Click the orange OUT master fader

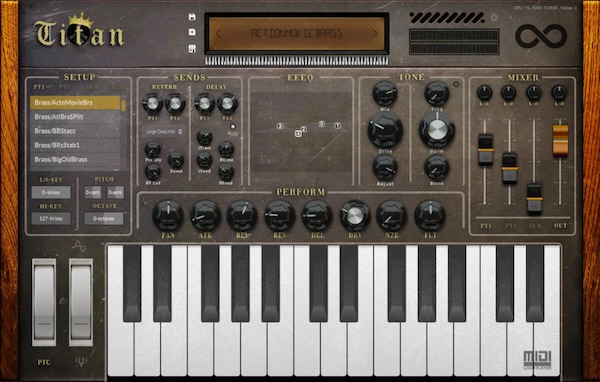(x=560, y=141)
